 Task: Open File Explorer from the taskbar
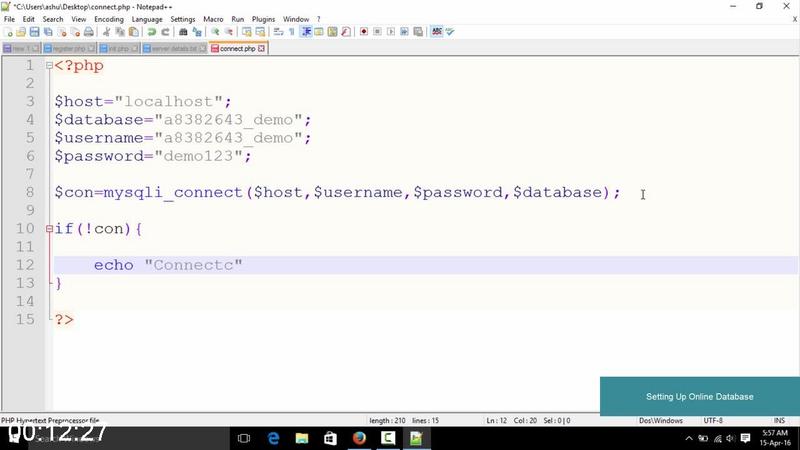coord(302,438)
